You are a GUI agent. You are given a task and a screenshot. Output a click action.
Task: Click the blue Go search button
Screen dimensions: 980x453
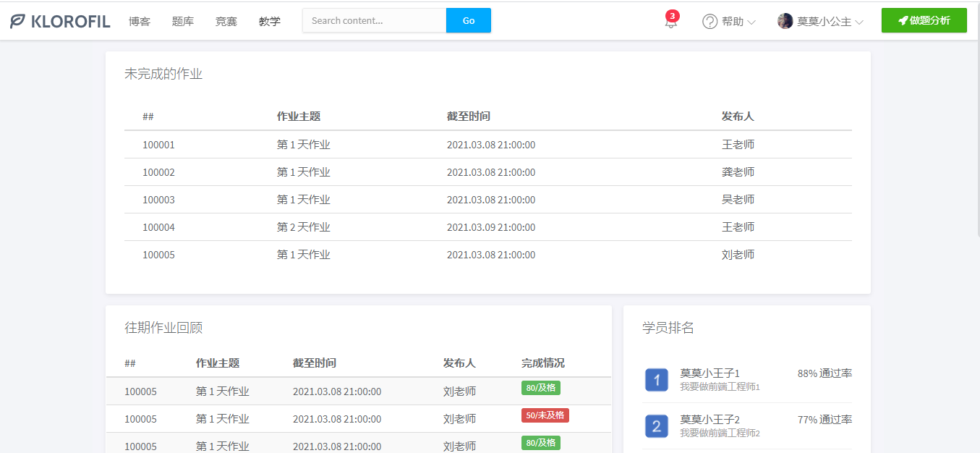469,20
